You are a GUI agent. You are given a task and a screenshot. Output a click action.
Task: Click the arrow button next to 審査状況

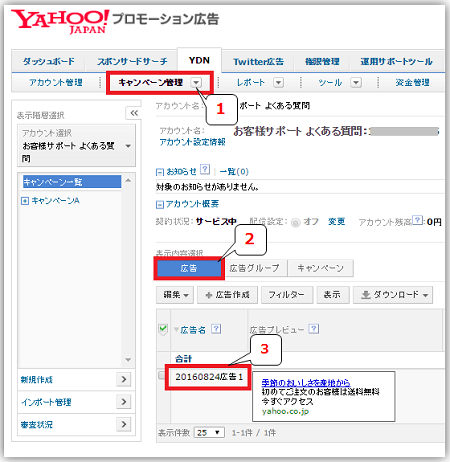124,424
